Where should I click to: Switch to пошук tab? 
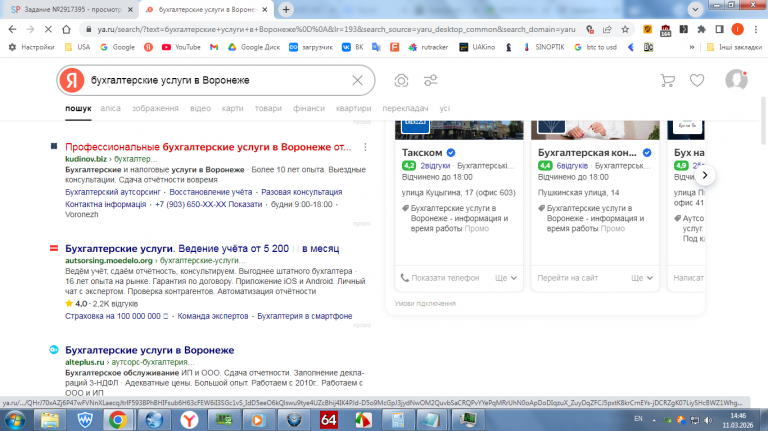click(x=78, y=108)
